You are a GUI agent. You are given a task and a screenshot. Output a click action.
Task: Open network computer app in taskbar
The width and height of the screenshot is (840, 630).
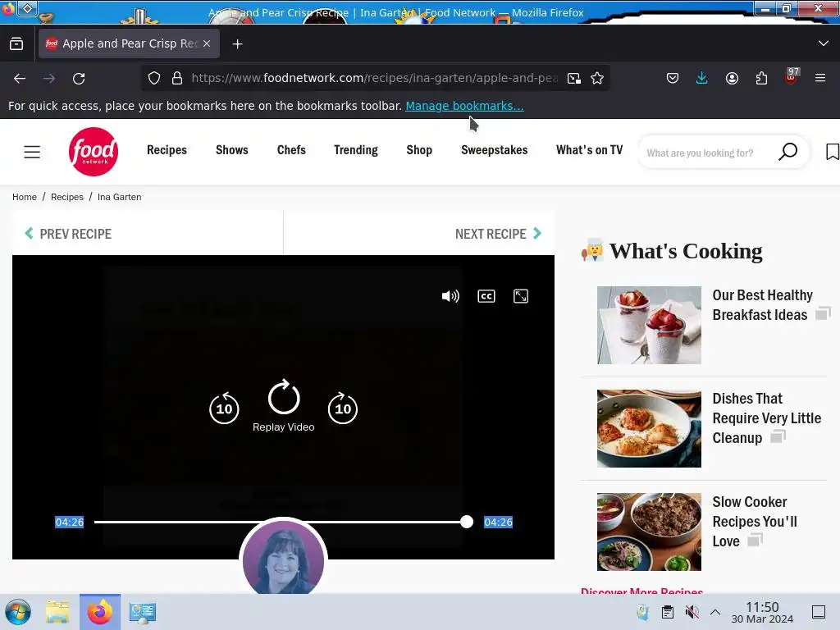pos(143,613)
